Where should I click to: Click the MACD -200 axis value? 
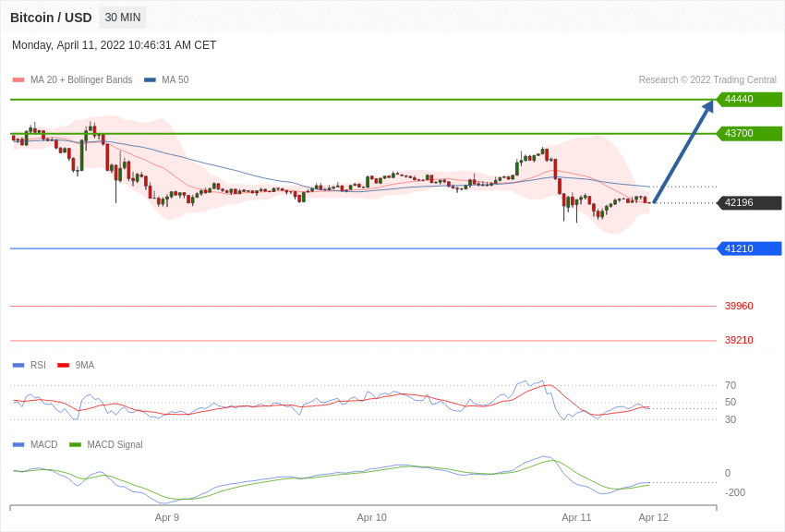(735, 492)
